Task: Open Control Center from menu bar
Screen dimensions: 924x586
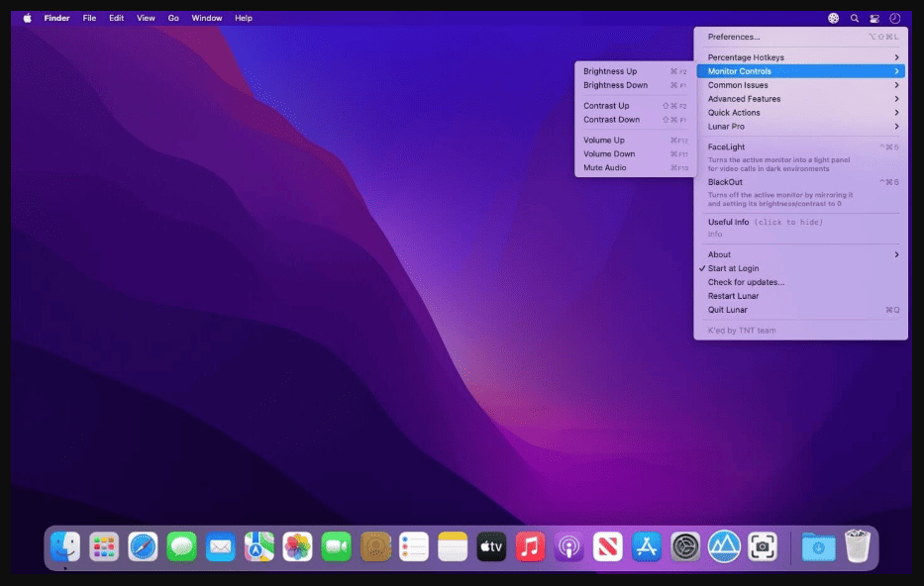Action: click(874, 18)
